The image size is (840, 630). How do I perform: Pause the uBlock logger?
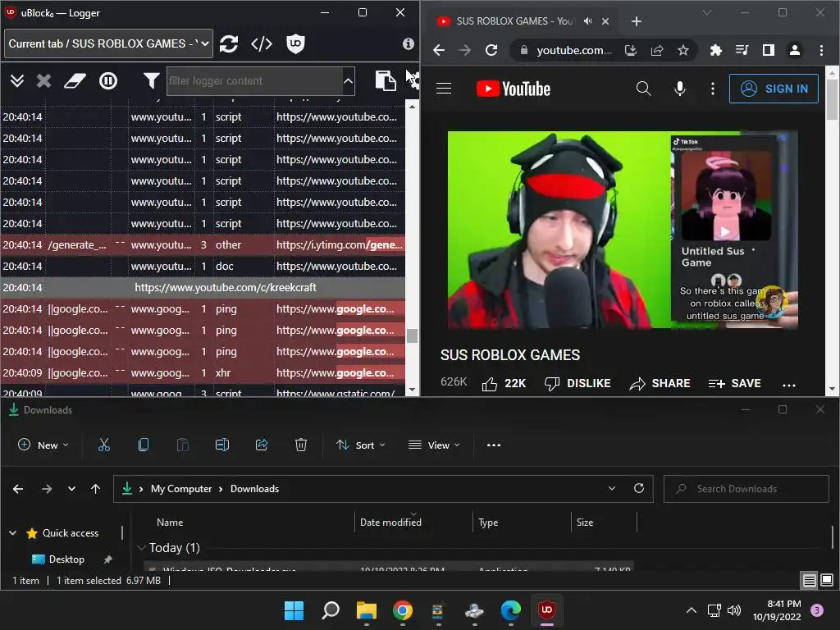108,81
